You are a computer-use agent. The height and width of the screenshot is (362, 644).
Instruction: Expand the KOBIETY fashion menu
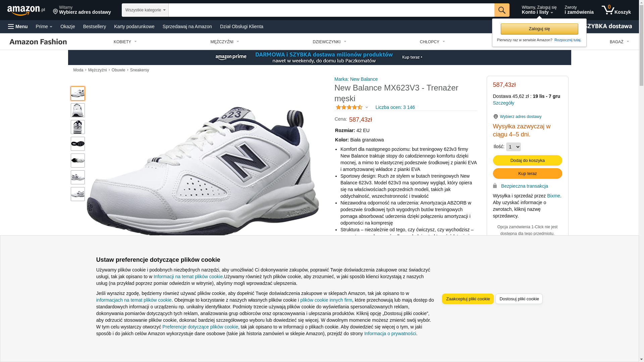125,42
